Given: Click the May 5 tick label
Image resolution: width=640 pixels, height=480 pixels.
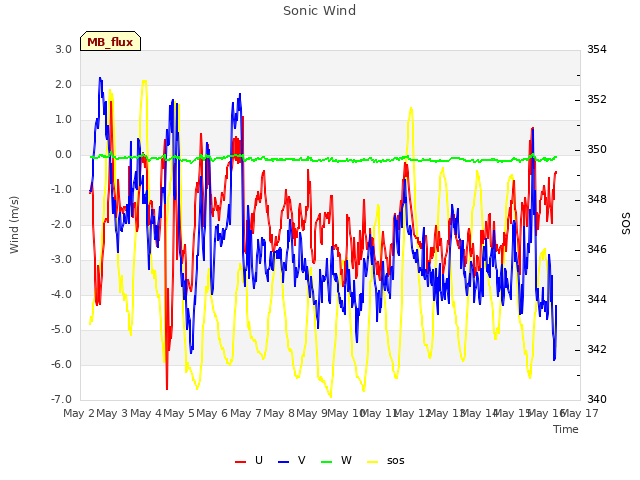Looking at the screenshot, I should [x=179, y=413].
